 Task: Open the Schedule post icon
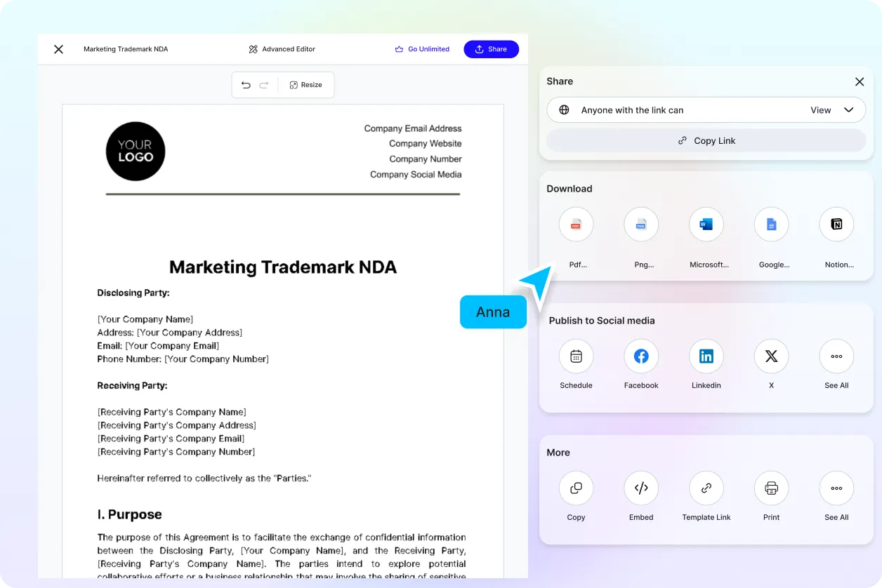[x=576, y=356]
